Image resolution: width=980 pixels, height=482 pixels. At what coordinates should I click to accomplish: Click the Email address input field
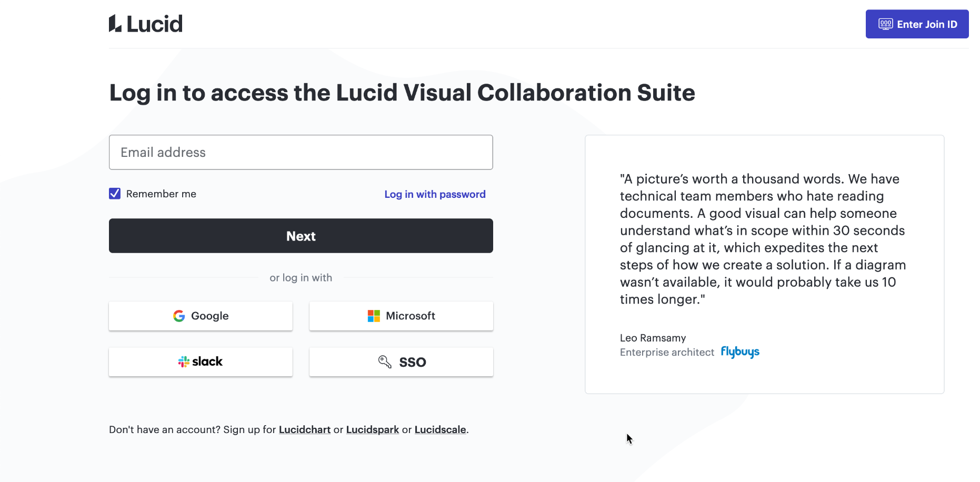(x=301, y=152)
